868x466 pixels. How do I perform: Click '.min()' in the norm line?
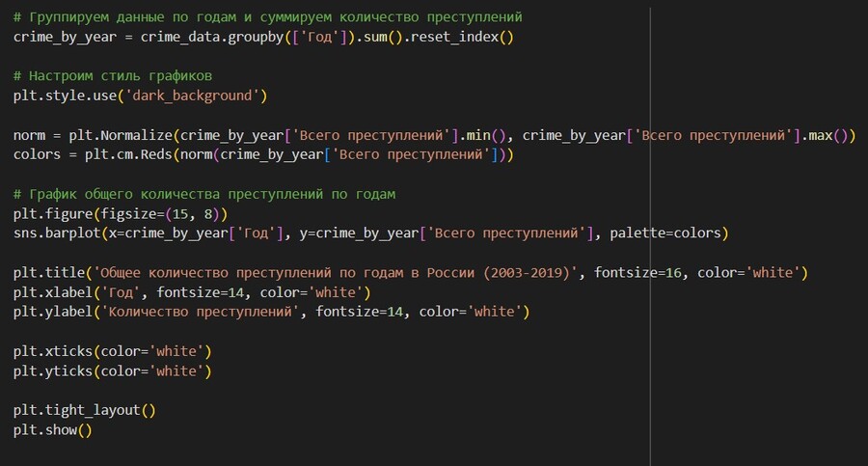483,135
